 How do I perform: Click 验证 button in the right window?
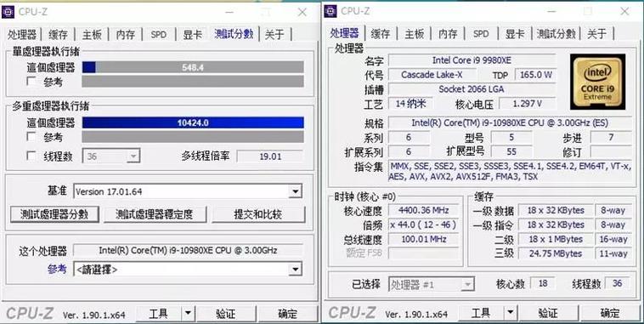coord(548,314)
